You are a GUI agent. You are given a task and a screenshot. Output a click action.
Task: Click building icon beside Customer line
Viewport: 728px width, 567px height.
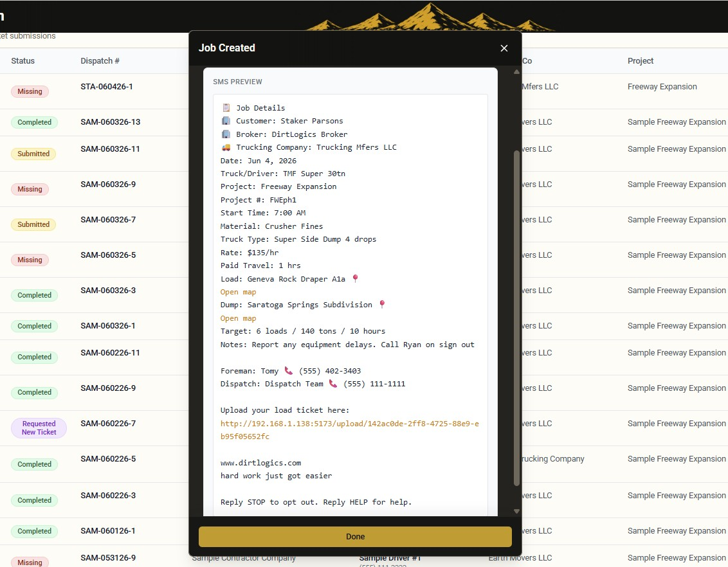(x=226, y=121)
